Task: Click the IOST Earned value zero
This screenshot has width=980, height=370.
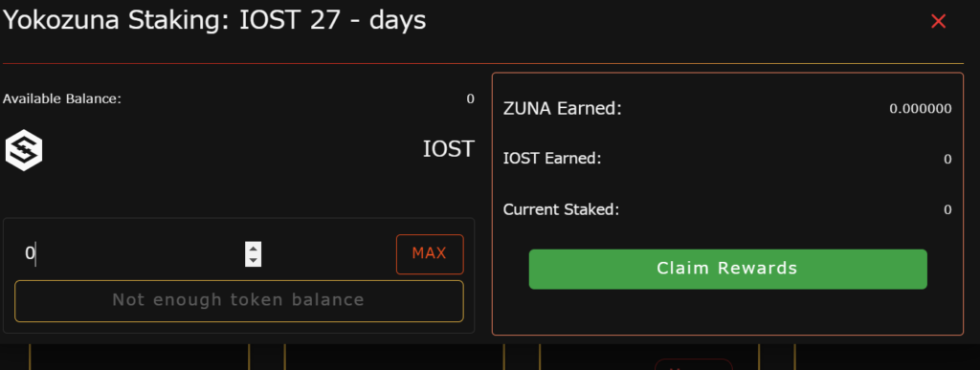Action: 947,160
